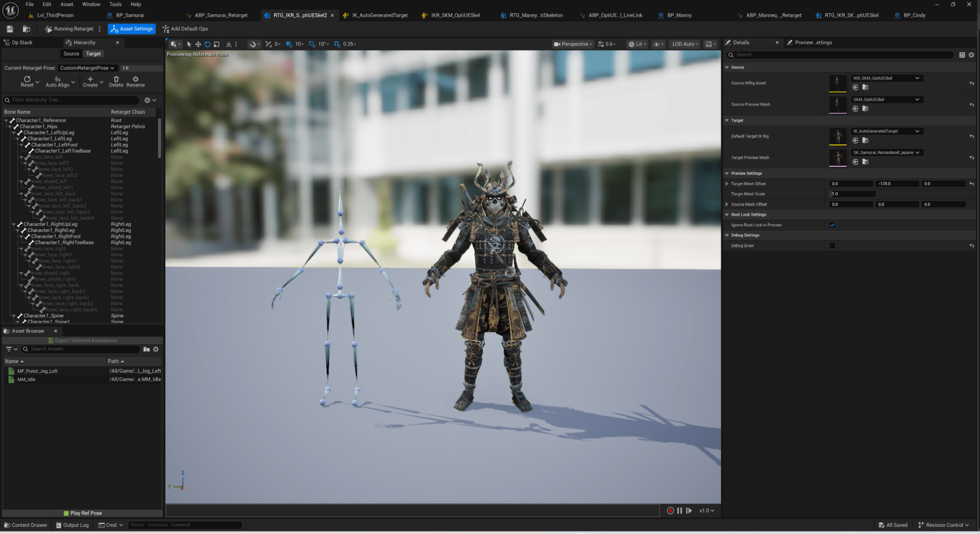
Task: Select Character1_RightFoot bone
Action: 56,237
